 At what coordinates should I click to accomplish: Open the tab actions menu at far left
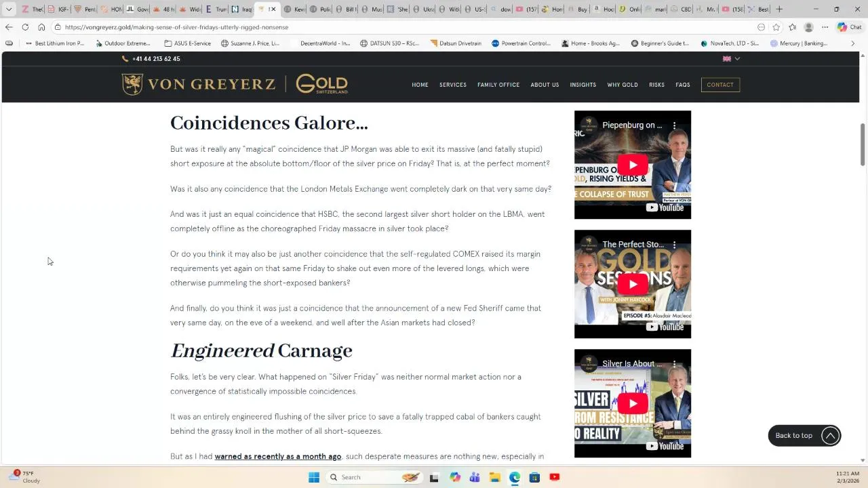[x=9, y=9]
